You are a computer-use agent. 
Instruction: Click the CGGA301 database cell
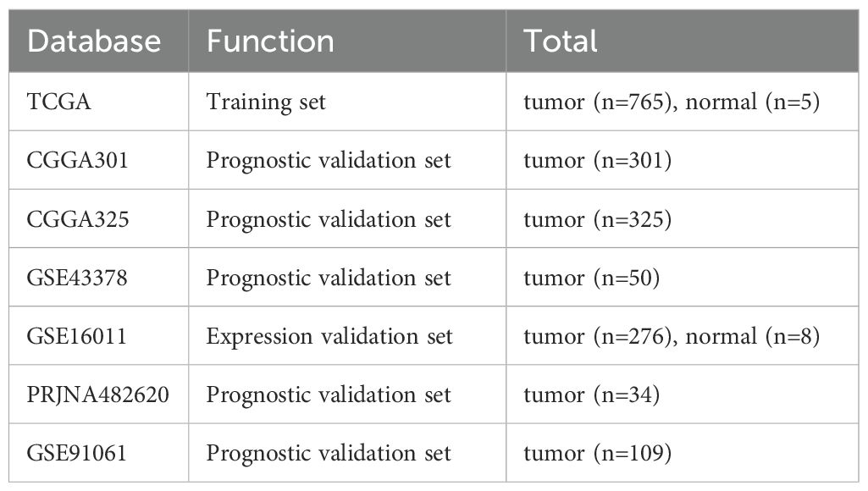(78, 160)
